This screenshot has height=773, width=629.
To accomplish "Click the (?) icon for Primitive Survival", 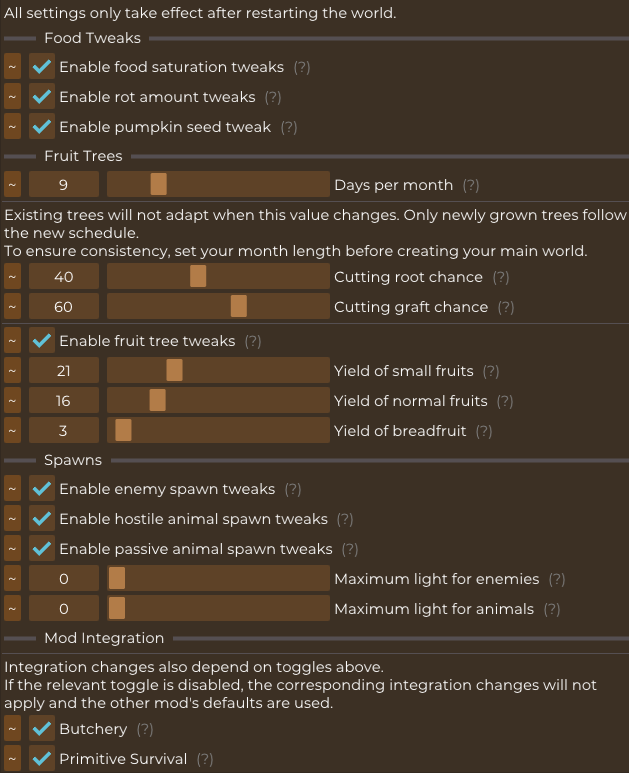I will [205, 759].
